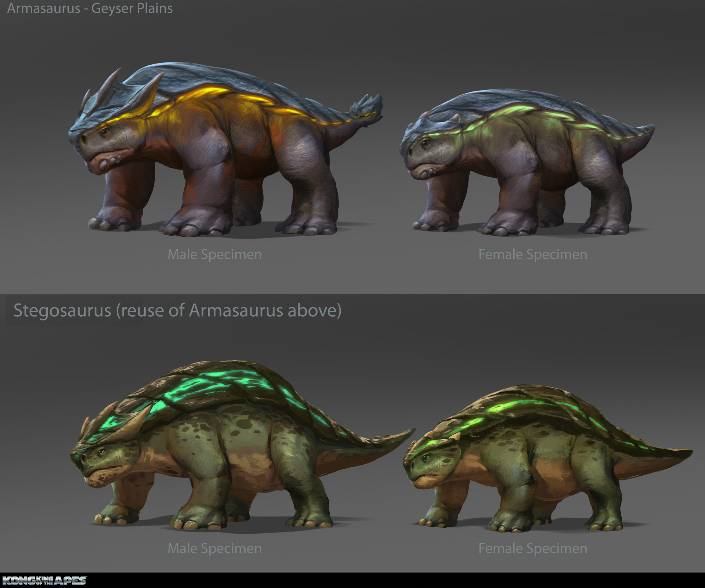This screenshot has height=588, width=705.
Task: Click 'Female Specimen' label under the Armasaurus
Action: (x=532, y=254)
